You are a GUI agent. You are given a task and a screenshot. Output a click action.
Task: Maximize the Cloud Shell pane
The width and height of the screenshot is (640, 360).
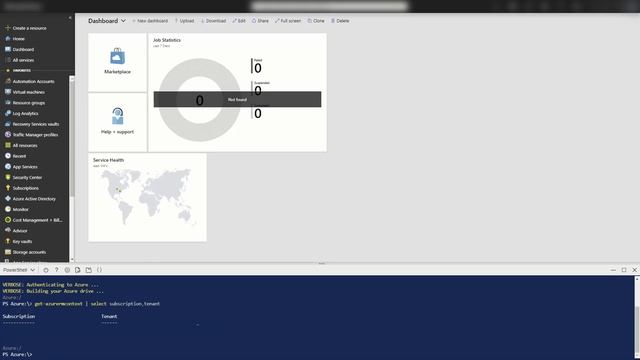pyautogui.click(x=624, y=270)
